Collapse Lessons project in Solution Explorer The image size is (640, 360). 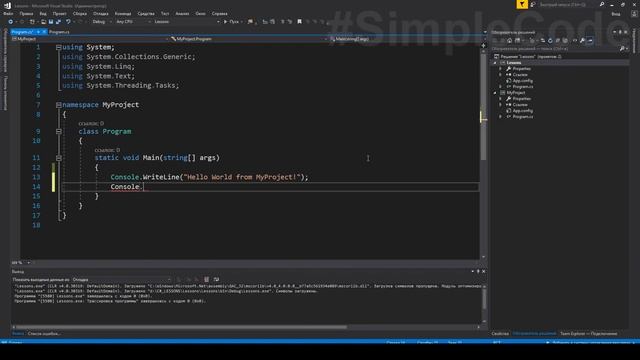[x=495, y=63]
